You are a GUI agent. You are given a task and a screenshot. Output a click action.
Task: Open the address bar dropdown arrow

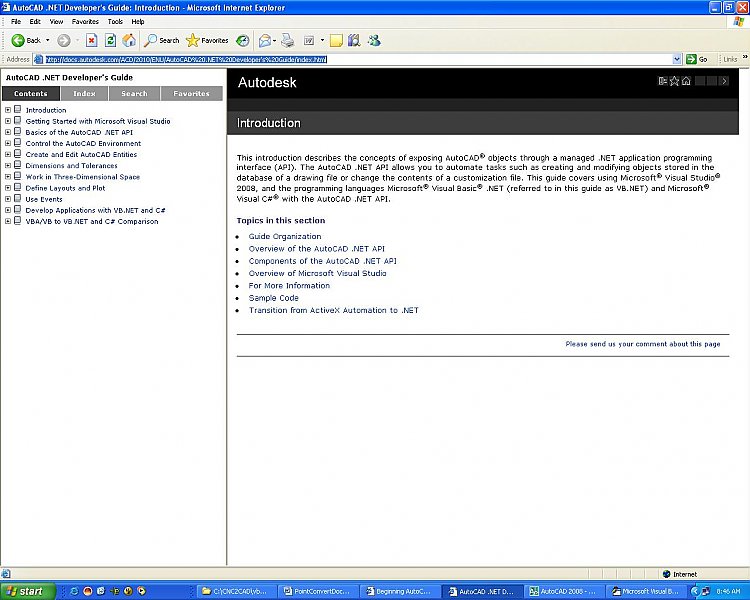tap(677, 59)
